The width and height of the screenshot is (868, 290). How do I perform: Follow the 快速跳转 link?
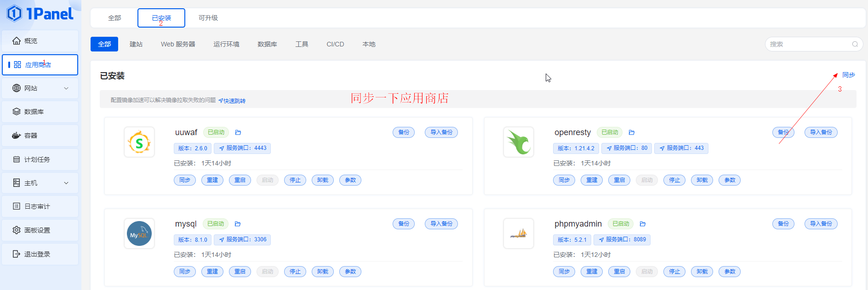click(x=232, y=101)
